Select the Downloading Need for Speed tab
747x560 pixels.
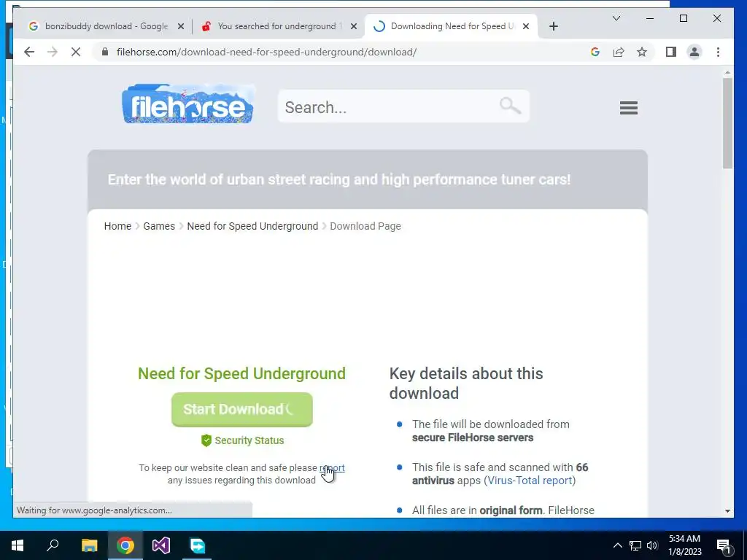[450, 26]
